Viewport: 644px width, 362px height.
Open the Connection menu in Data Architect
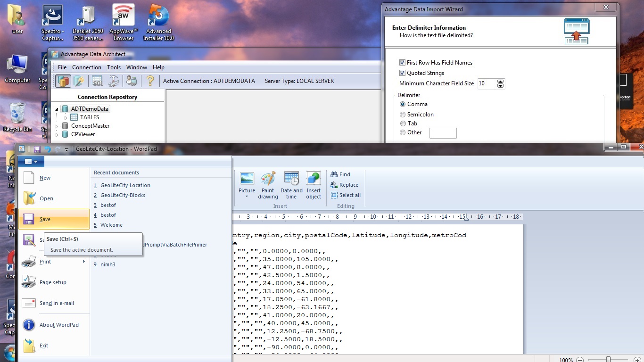[86, 67]
